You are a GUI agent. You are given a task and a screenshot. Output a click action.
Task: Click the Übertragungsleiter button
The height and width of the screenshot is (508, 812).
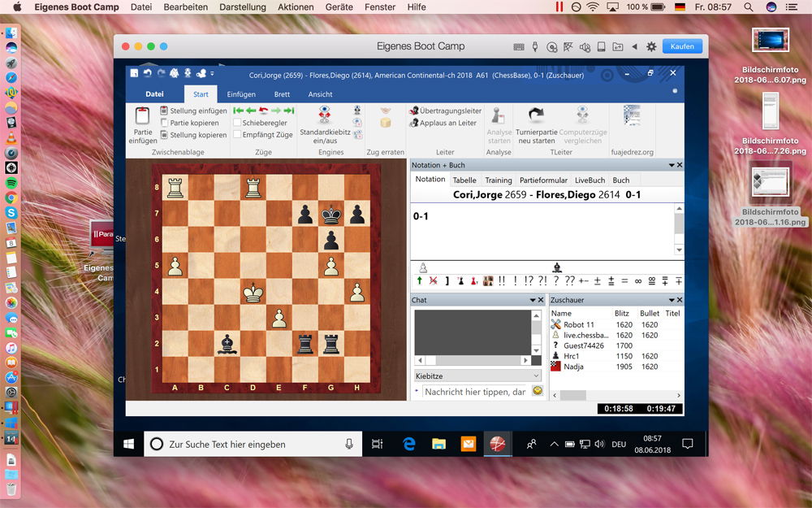446,111
